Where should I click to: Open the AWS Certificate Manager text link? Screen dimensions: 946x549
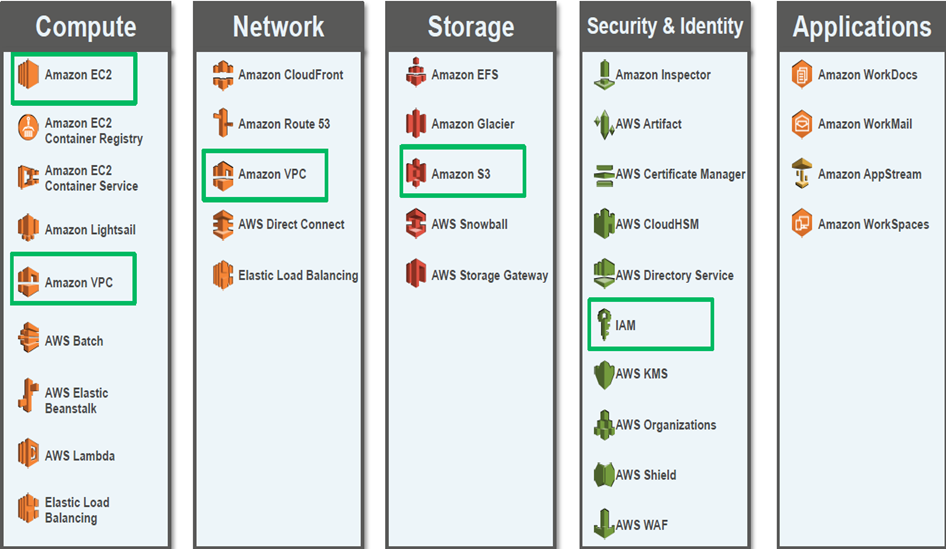680,174
